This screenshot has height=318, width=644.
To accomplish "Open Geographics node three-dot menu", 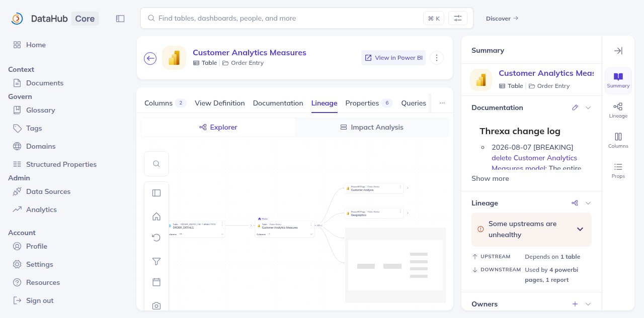I will tap(400, 212).
